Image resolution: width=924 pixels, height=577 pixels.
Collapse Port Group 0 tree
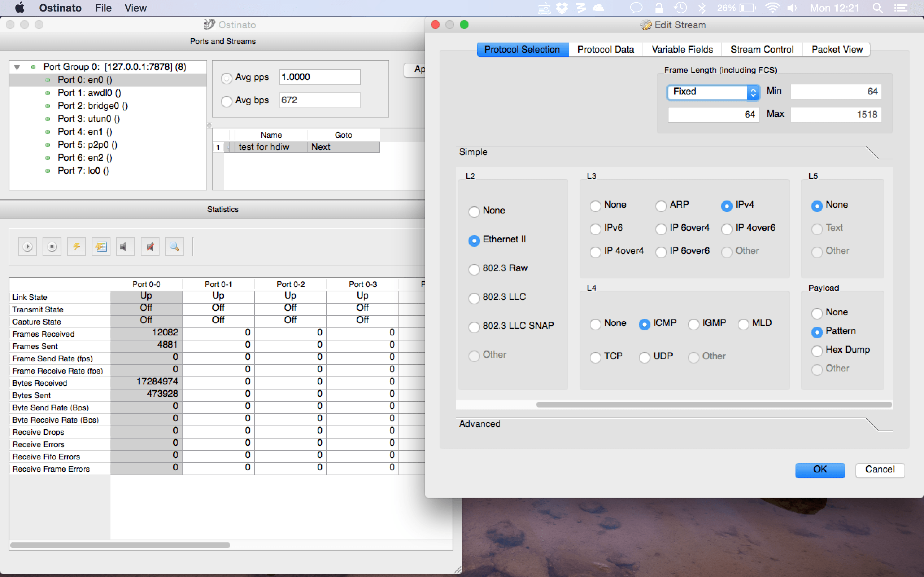click(x=17, y=67)
